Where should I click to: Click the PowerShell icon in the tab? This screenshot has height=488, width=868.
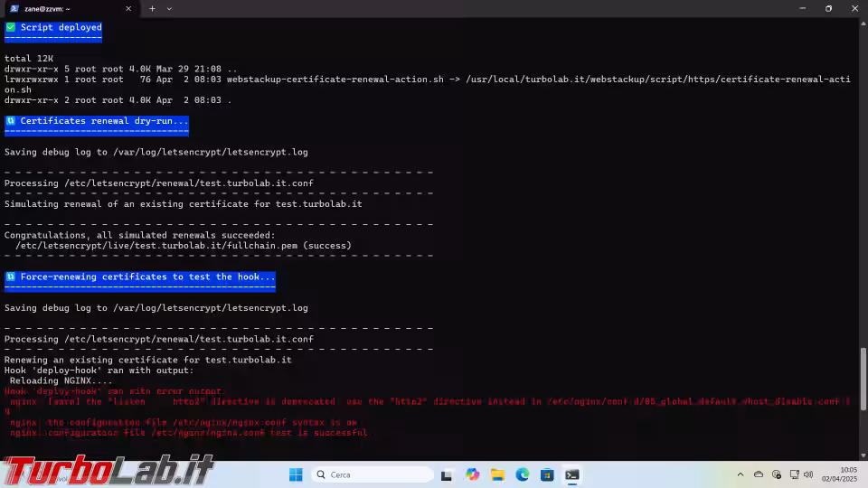click(x=15, y=9)
